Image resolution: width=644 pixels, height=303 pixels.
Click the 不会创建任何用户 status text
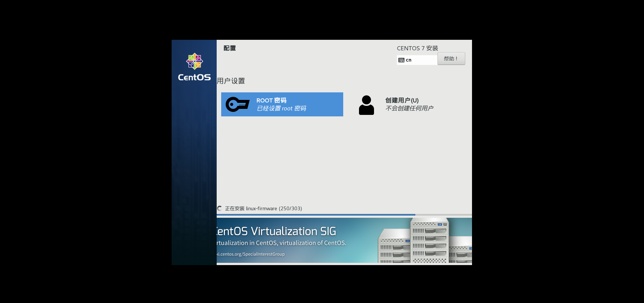pos(409,109)
